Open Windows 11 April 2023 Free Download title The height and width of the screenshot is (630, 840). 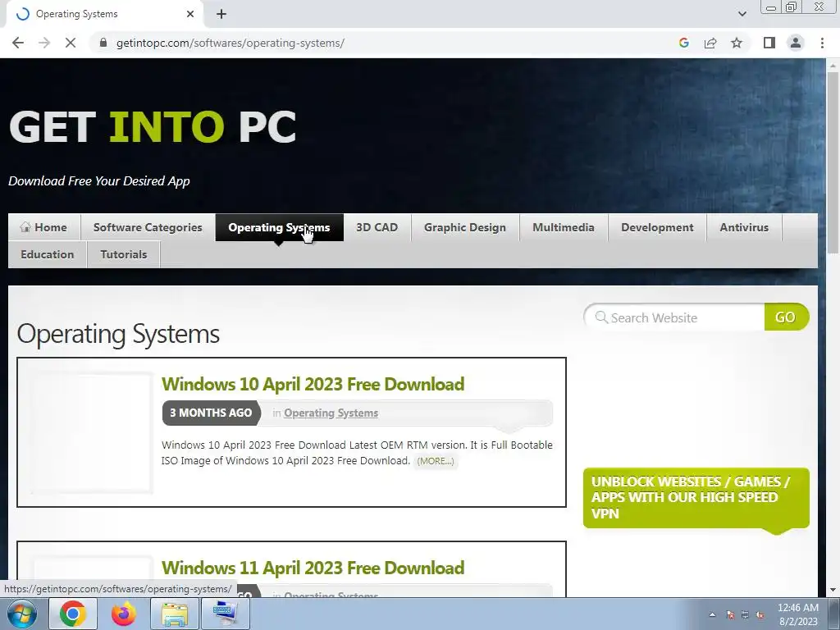[x=313, y=568]
